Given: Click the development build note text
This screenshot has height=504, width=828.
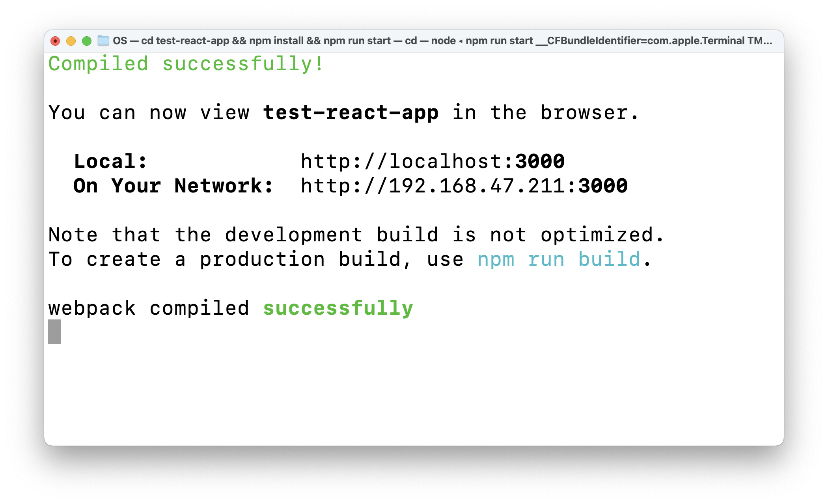Looking at the screenshot, I should tap(355, 235).
